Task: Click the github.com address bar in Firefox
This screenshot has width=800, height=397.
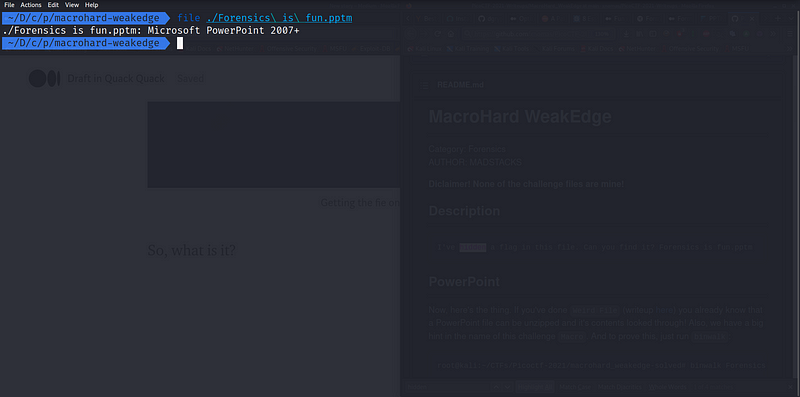Action: coord(539,34)
